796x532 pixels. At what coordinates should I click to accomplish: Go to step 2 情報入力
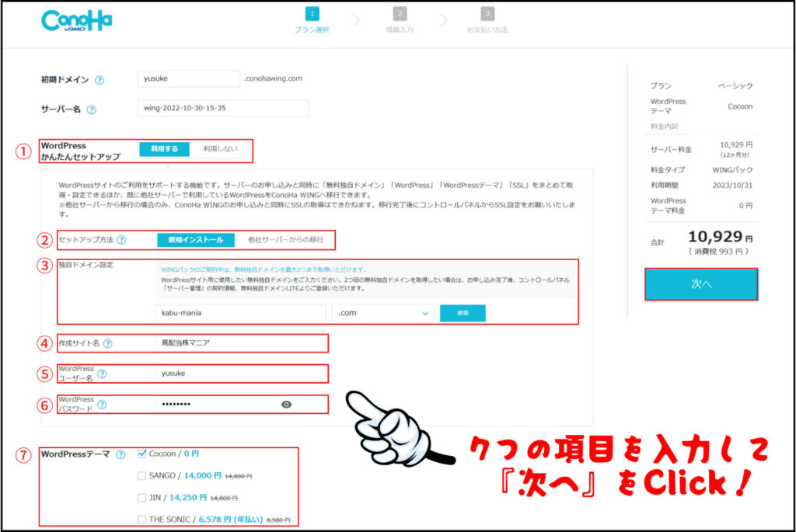point(400,20)
